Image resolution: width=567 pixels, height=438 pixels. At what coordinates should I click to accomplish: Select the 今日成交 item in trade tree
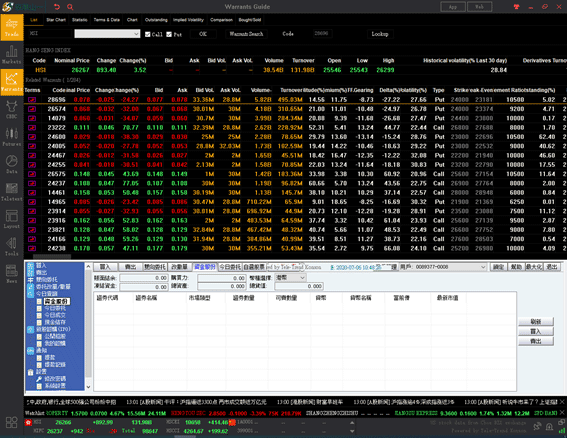click(x=55, y=315)
